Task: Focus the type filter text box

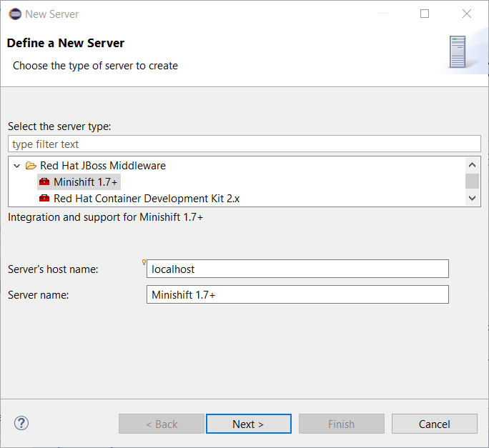Action: (244, 144)
